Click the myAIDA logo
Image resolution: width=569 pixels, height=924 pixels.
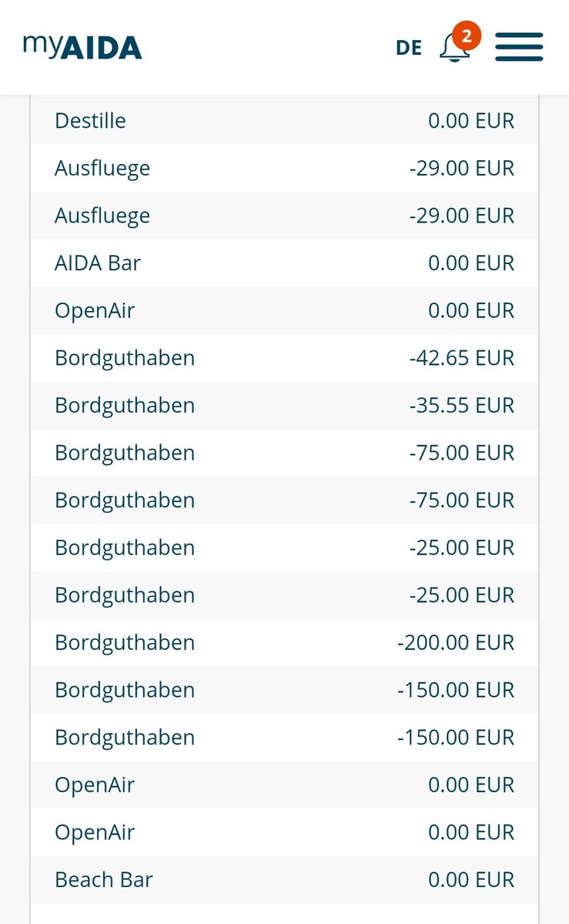pyautogui.click(x=82, y=47)
